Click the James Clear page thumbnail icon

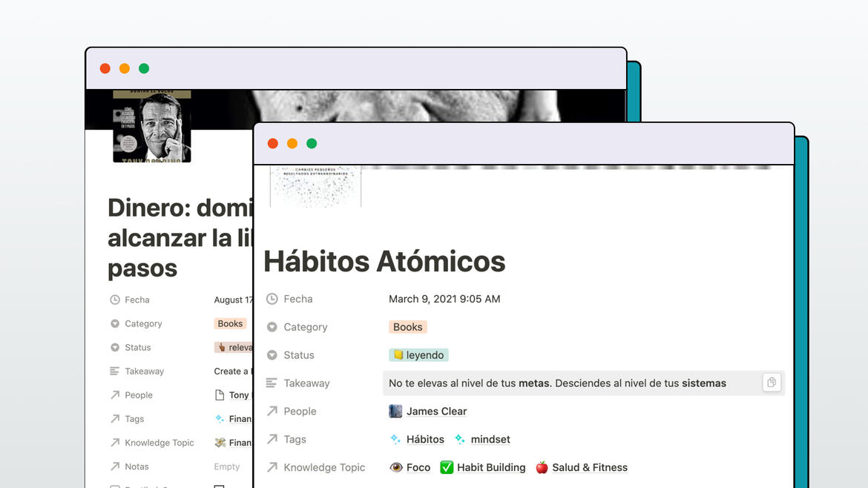point(394,411)
